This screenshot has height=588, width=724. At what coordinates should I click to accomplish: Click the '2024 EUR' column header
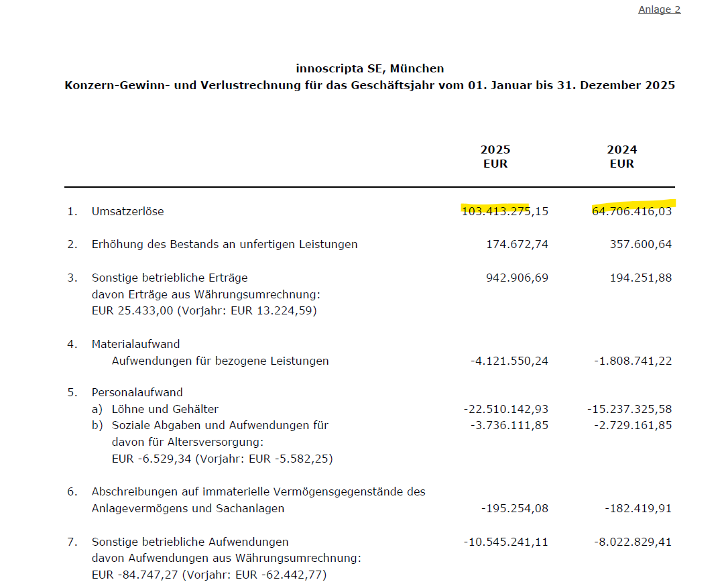[x=622, y=157]
